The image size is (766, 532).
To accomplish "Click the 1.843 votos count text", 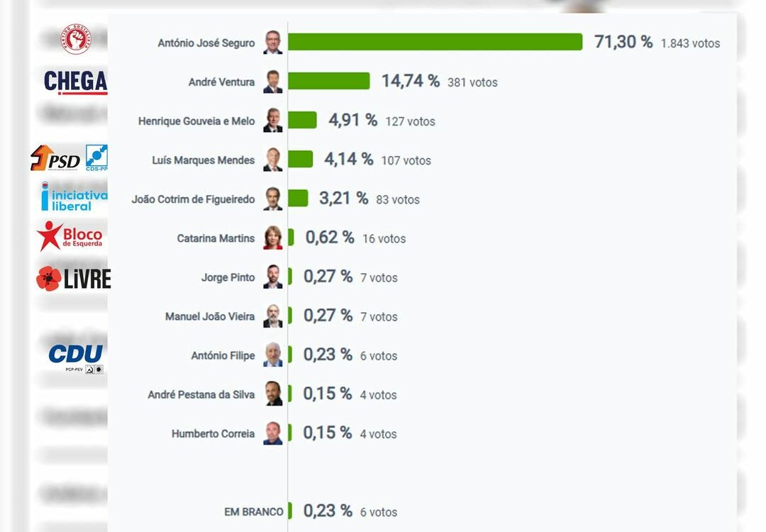I will [690, 43].
